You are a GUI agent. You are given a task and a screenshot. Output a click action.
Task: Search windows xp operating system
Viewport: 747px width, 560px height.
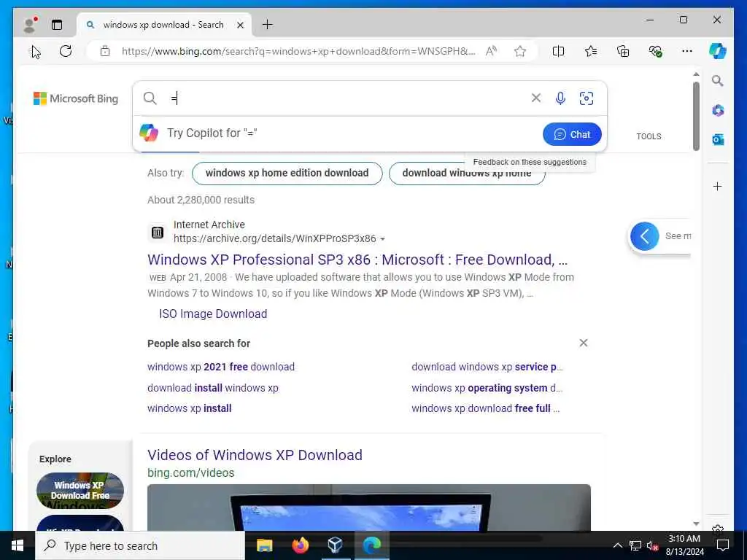(x=487, y=388)
